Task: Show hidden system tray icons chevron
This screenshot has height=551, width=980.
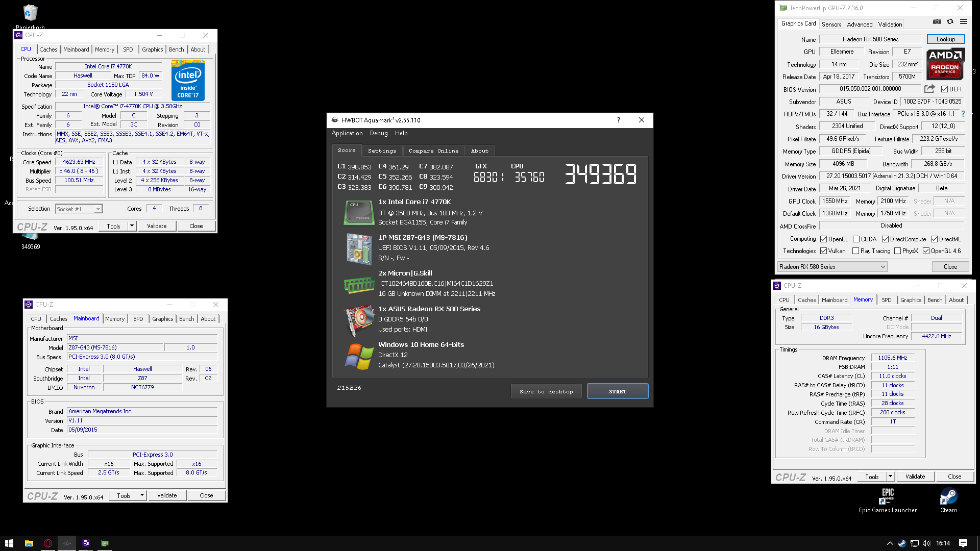Action: [x=890, y=543]
